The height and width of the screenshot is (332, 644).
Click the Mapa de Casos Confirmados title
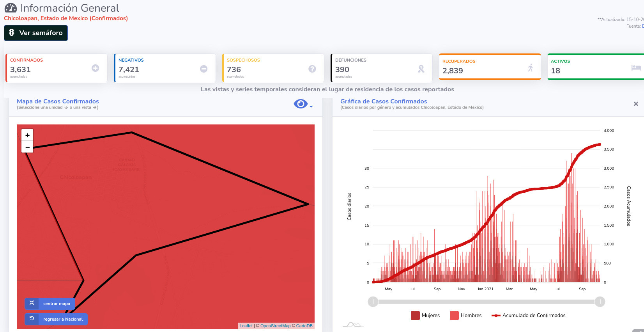coord(58,101)
